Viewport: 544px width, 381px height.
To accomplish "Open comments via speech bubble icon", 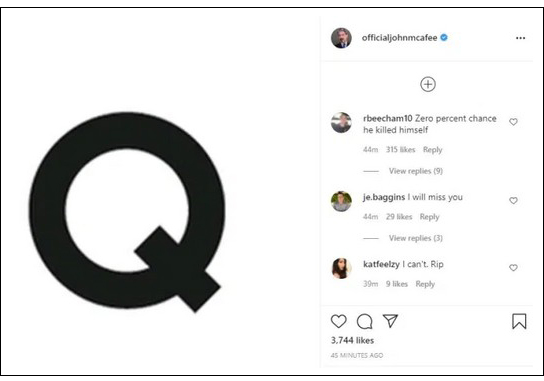I will point(365,321).
